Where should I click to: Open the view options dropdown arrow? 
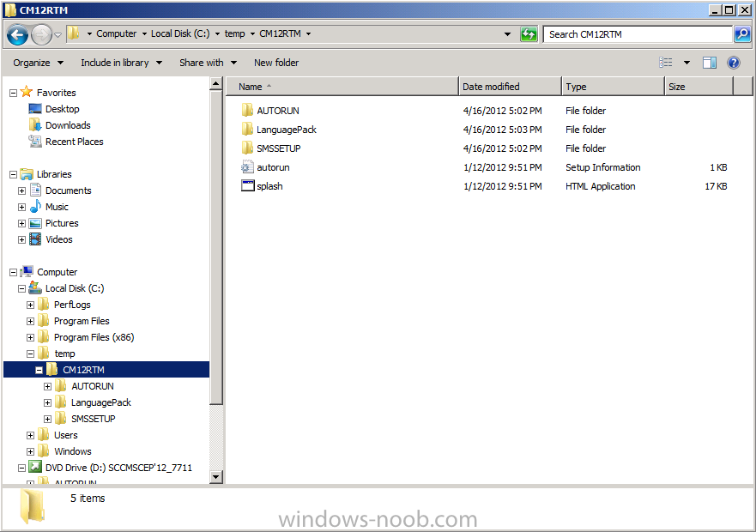(x=686, y=63)
